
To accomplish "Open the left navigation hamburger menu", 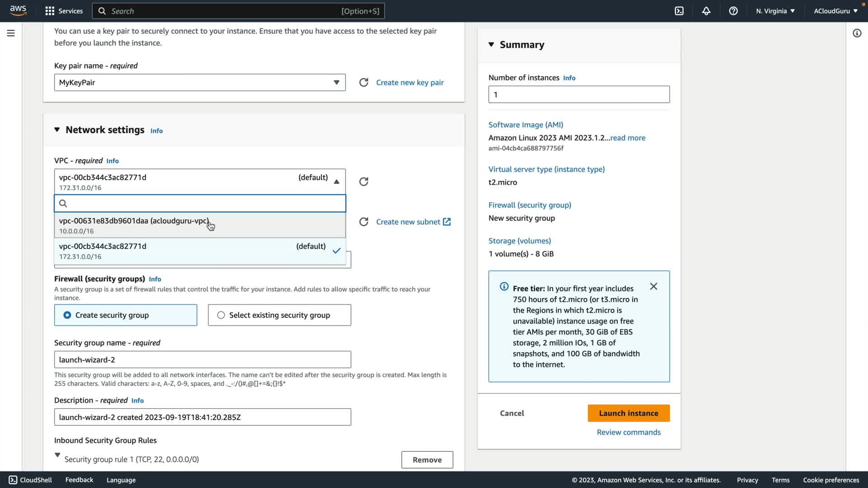I will pyautogui.click(x=11, y=33).
